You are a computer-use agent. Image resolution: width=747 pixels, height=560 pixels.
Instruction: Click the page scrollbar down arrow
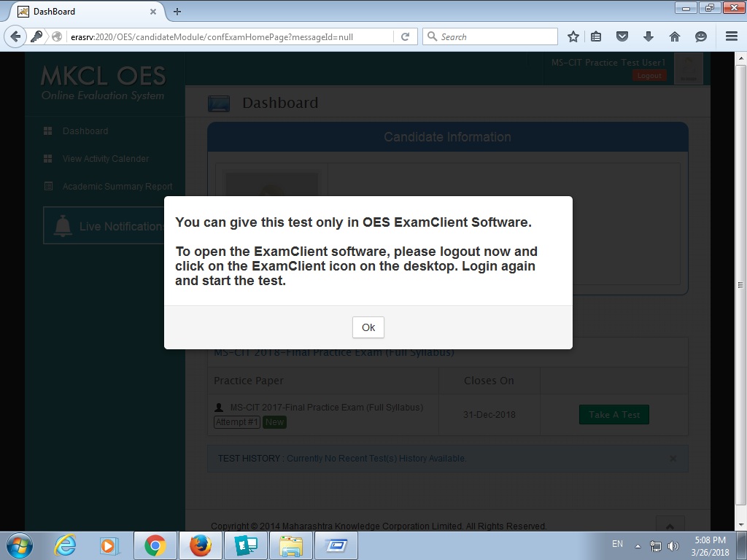click(741, 525)
